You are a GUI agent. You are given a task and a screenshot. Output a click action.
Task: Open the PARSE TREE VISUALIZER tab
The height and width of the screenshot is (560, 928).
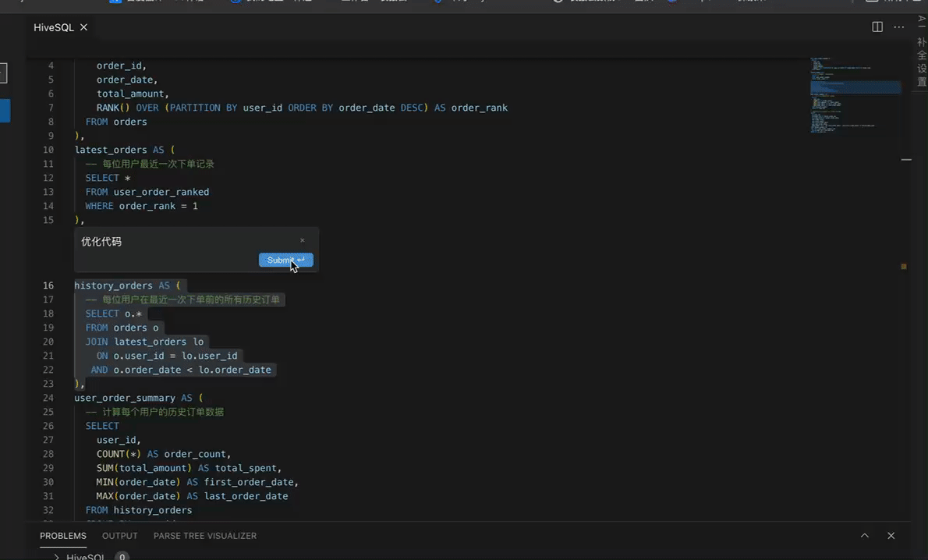tap(204, 536)
